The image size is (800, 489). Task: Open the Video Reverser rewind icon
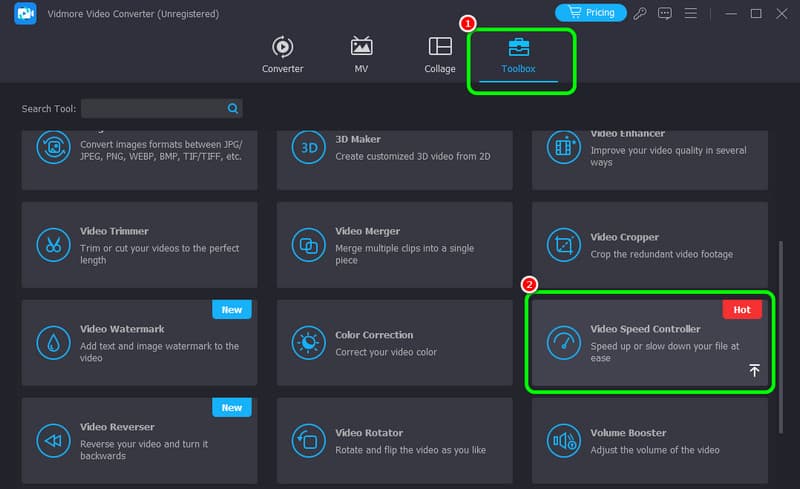coord(52,440)
